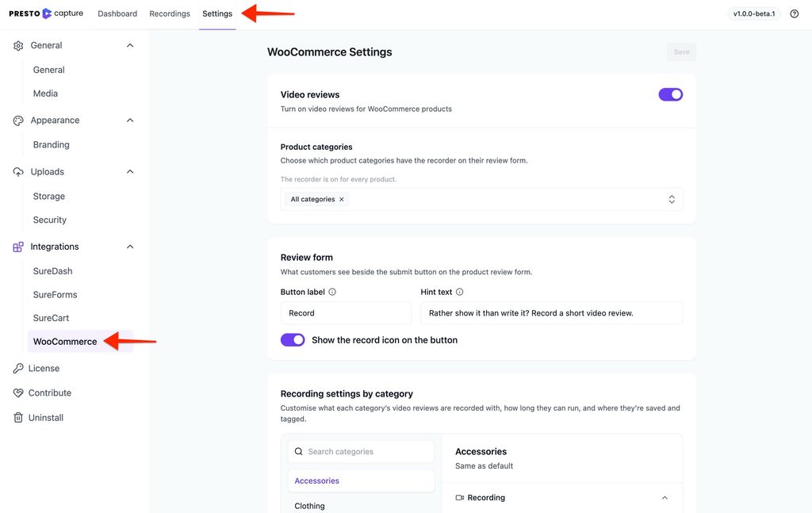Click the Contribute heart icon
The width and height of the screenshot is (812, 513).
coord(18,393)
